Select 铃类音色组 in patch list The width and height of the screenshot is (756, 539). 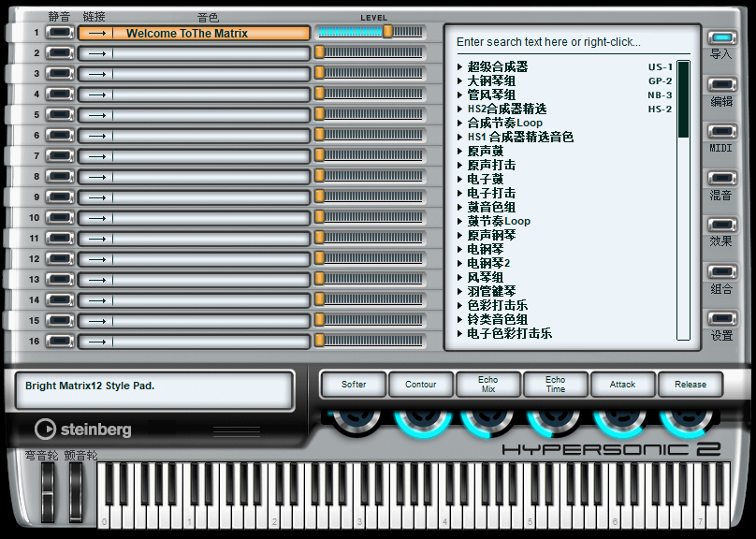point(498,319)
